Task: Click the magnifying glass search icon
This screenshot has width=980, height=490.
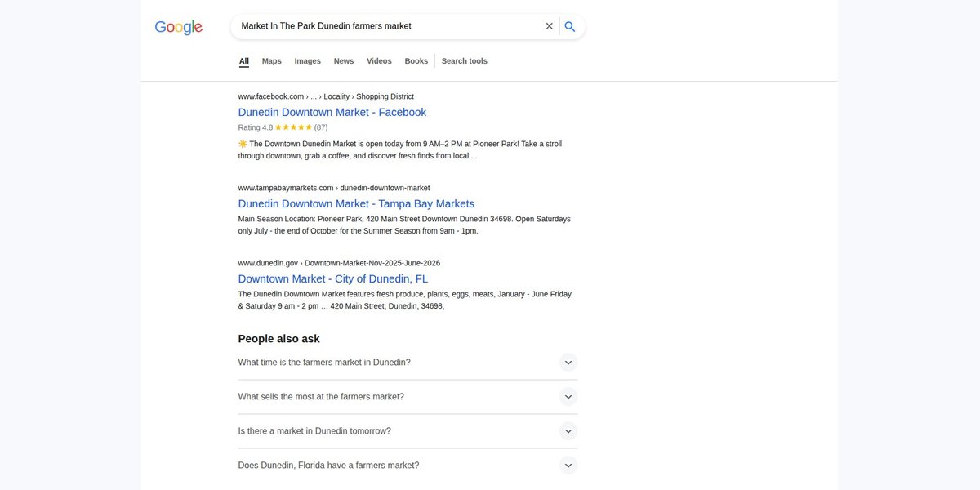Action: [570, 26]
